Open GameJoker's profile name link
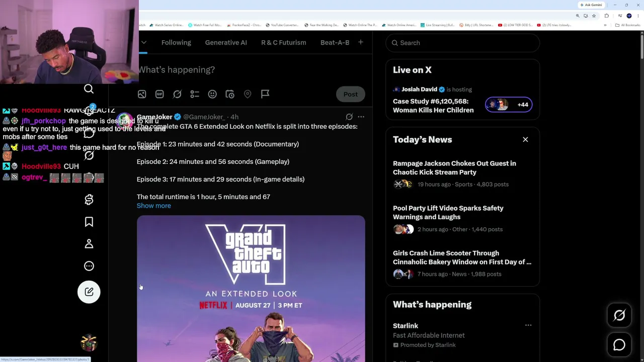 pos(154,117)
